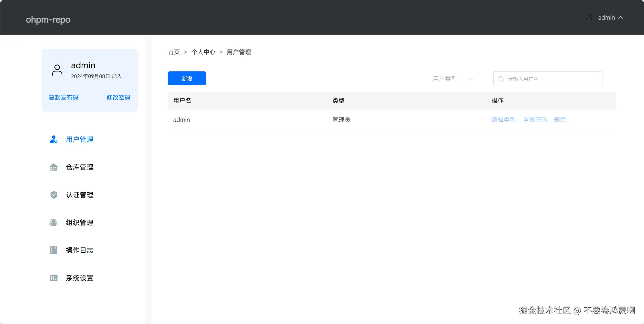644x324 pixels.
Task: Expand the admin account menu arrow
Action: (620, 18)
